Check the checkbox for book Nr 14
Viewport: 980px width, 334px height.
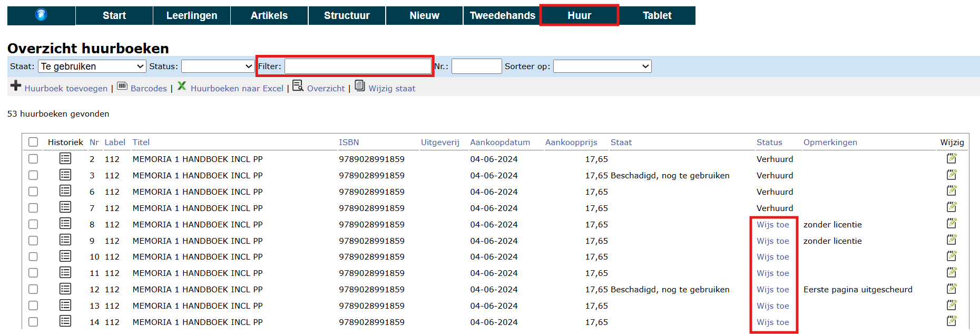click(x=33, y=322)
